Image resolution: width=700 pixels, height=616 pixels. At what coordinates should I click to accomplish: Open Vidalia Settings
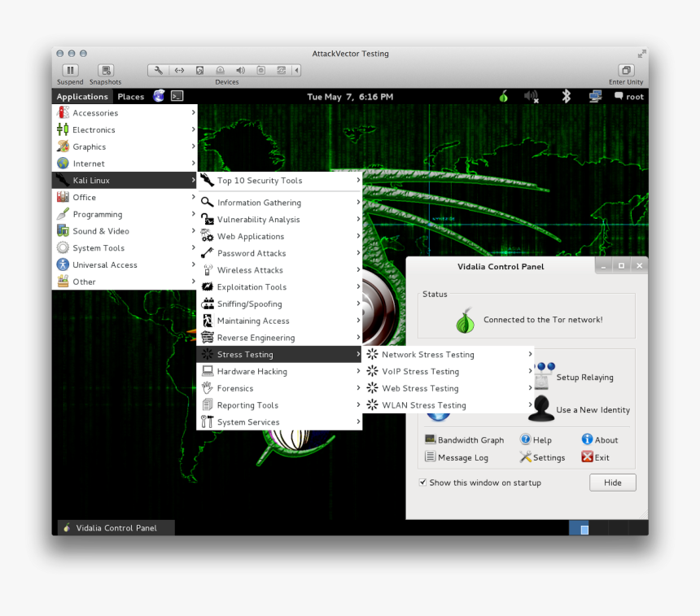(542, 457)
